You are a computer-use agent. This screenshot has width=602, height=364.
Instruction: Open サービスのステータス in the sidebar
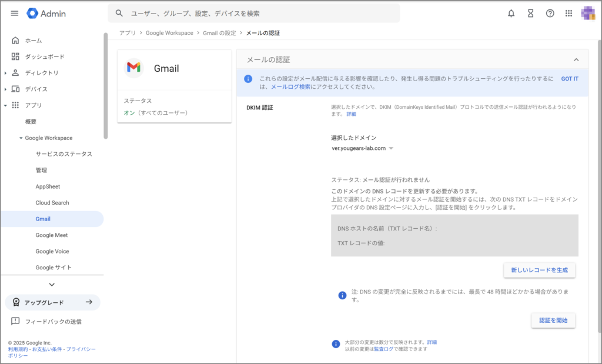coord(63,154)
